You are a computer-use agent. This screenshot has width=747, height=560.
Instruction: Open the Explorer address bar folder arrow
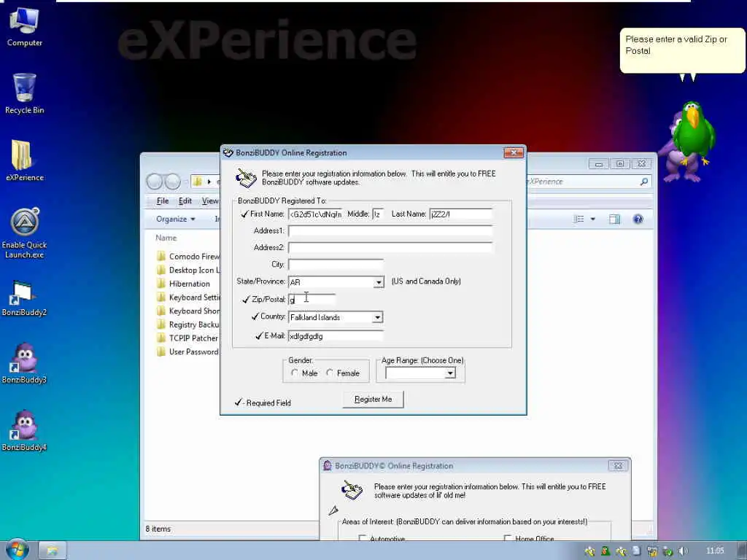209,182
